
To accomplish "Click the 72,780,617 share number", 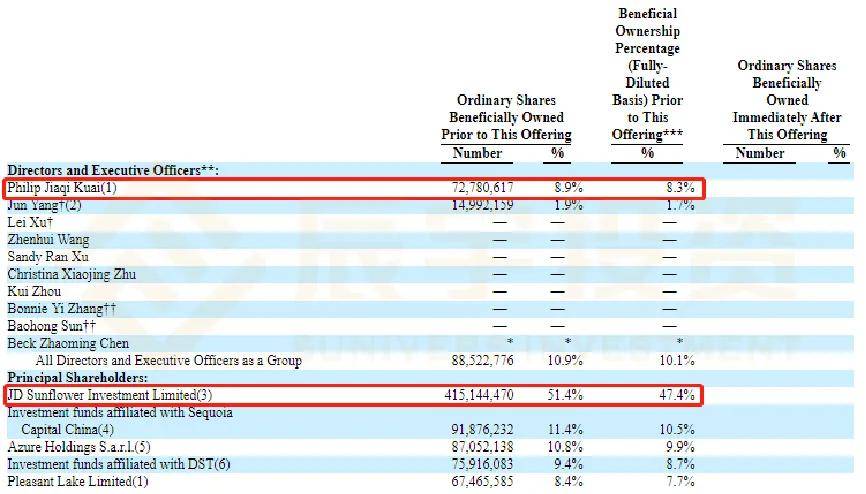I will click(x=482, y=188).
